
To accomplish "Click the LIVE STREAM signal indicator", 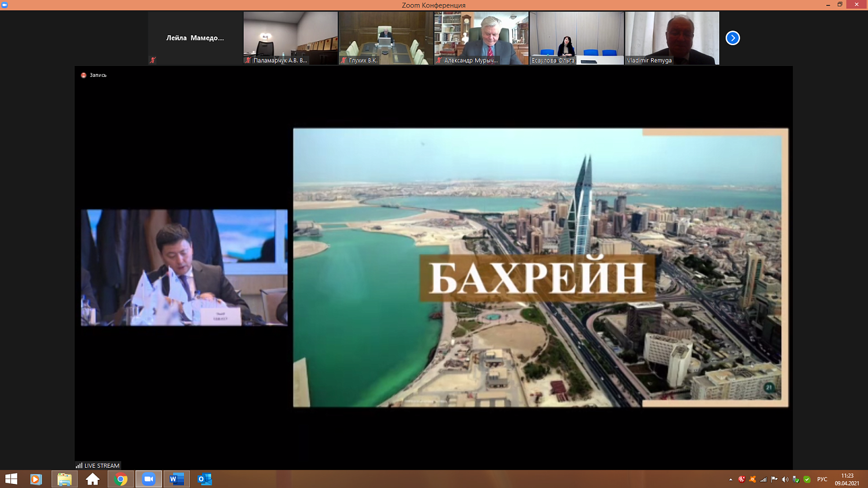I will point(98,465).
